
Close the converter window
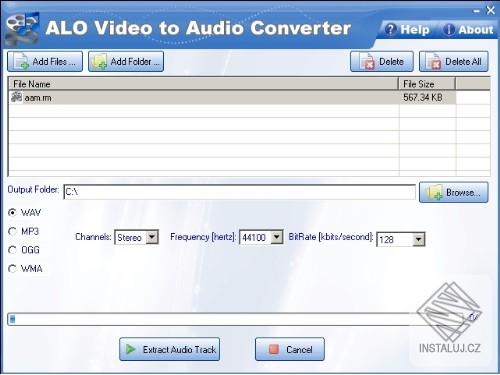[x=491, y=10]
